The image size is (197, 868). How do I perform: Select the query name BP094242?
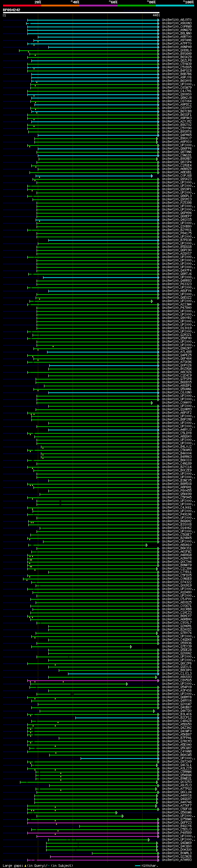(11, 10)
